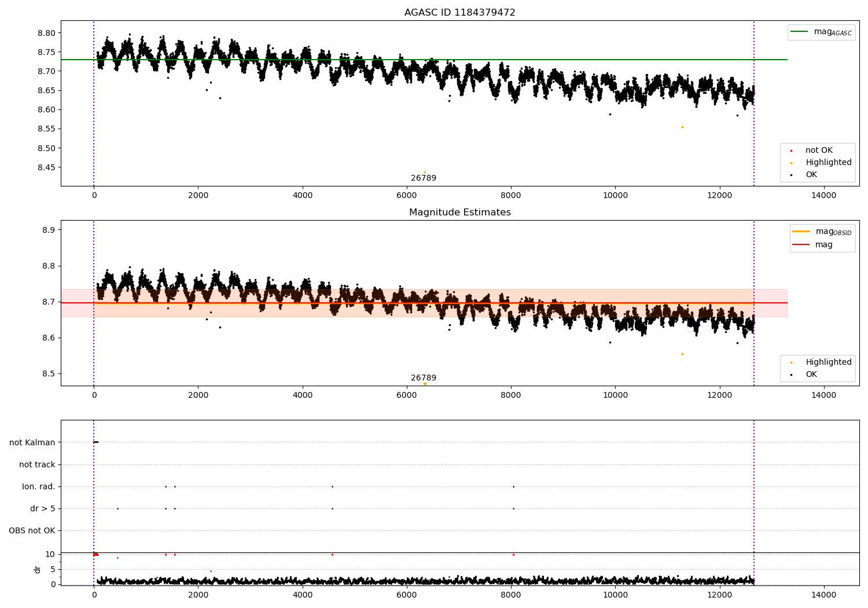The image size is (868, 608).
Task: Click the red mag line left of x 0 in the middle plot
Action: [x=77, y=303]
